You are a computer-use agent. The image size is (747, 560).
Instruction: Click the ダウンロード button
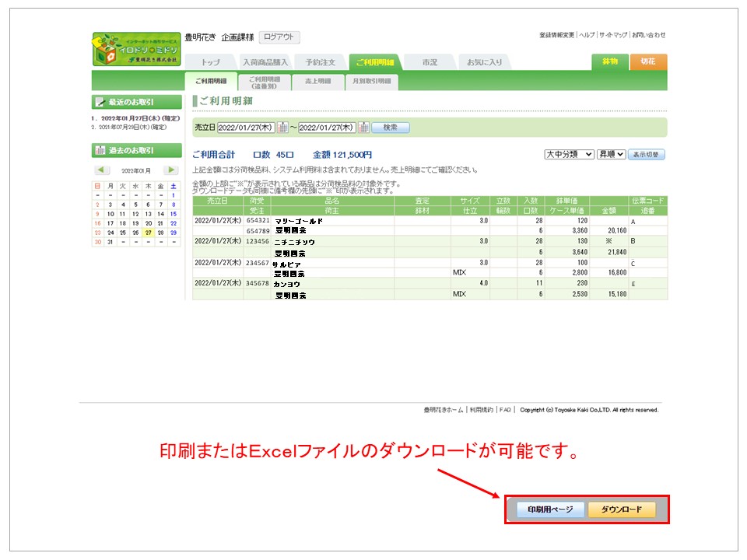click(x=621, y=509)
